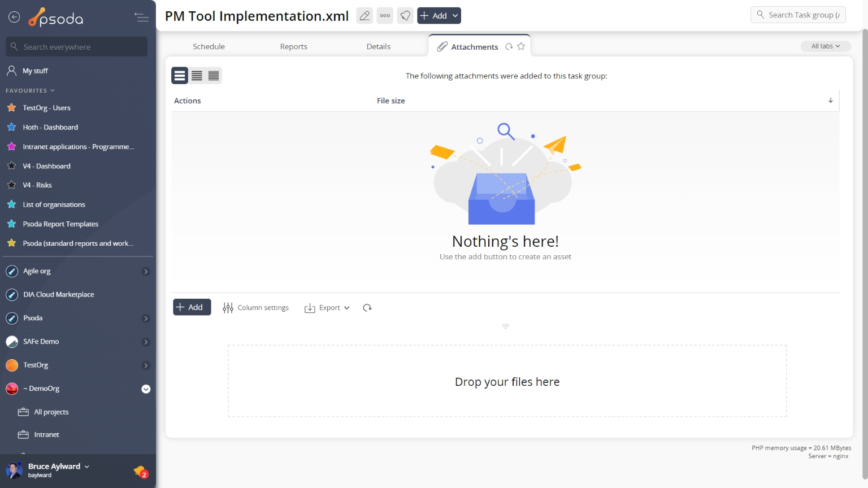
Task: Switch to the Schedule tab
Action: point(209,47)
